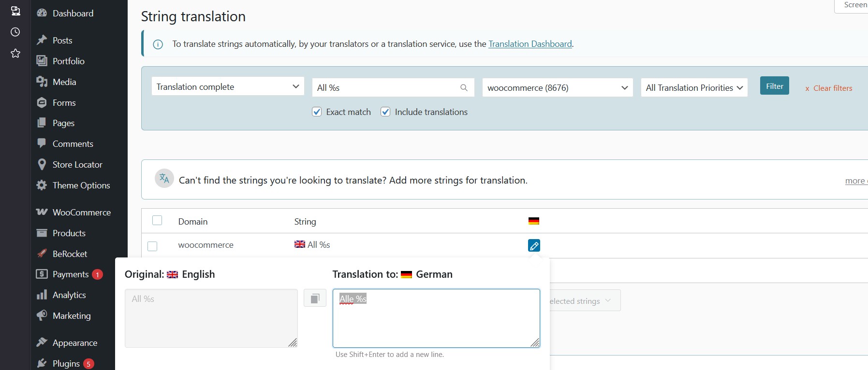Screen dimensions: 868x370
Task: Open the selected strings dropdown
Action: coord(585,300)
